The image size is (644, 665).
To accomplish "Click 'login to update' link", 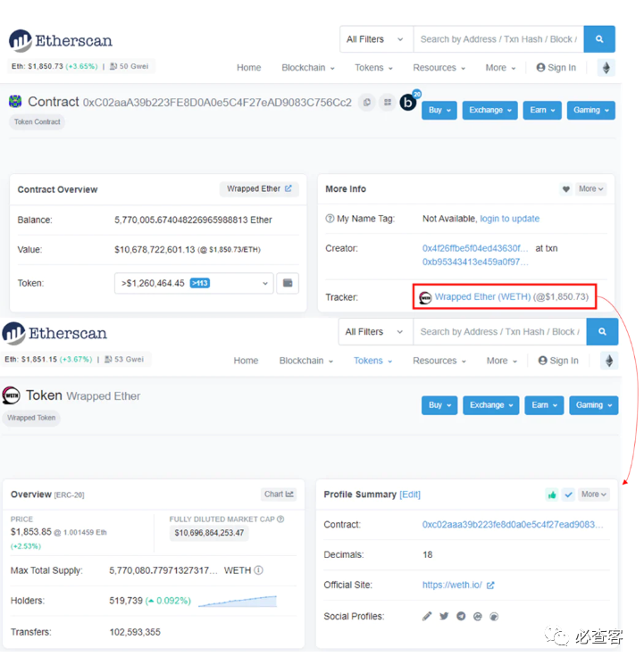I will point(509,219).
